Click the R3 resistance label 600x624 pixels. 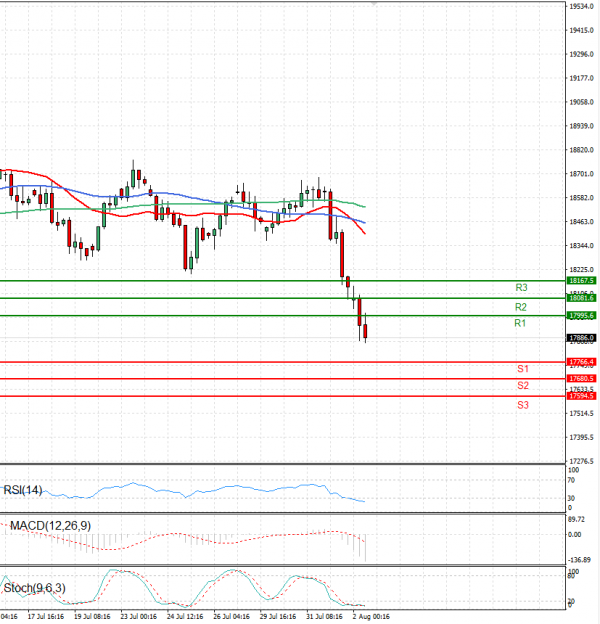pyautogui.click(x=521, y=287)
